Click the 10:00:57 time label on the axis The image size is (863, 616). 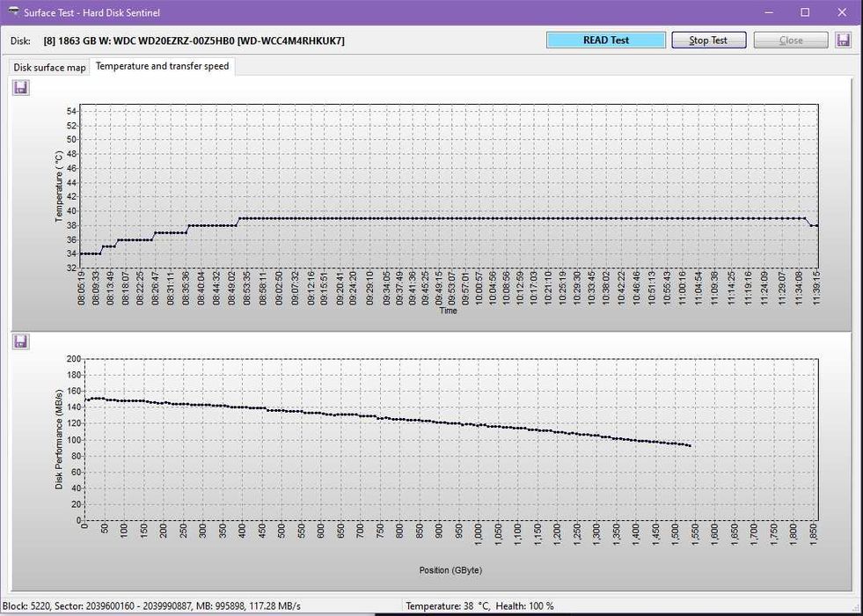coord(479,288)
